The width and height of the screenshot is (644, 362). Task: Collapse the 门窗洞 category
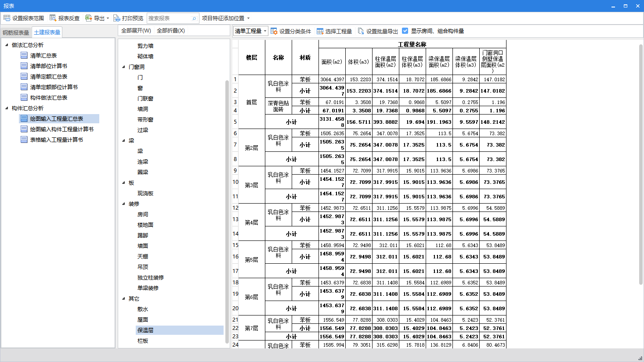(123, 67)
